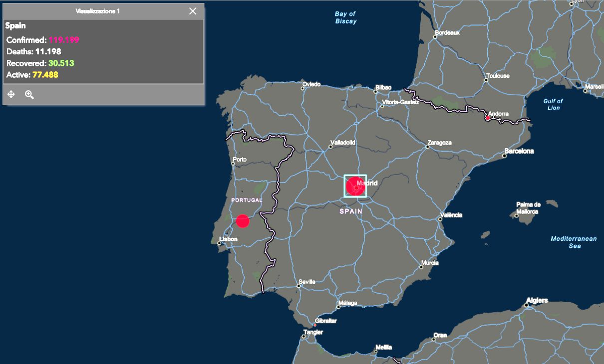This screenshot has height=364, width=604.
Task: Click the Bordeaux city label
Action: tap(447, 33)
